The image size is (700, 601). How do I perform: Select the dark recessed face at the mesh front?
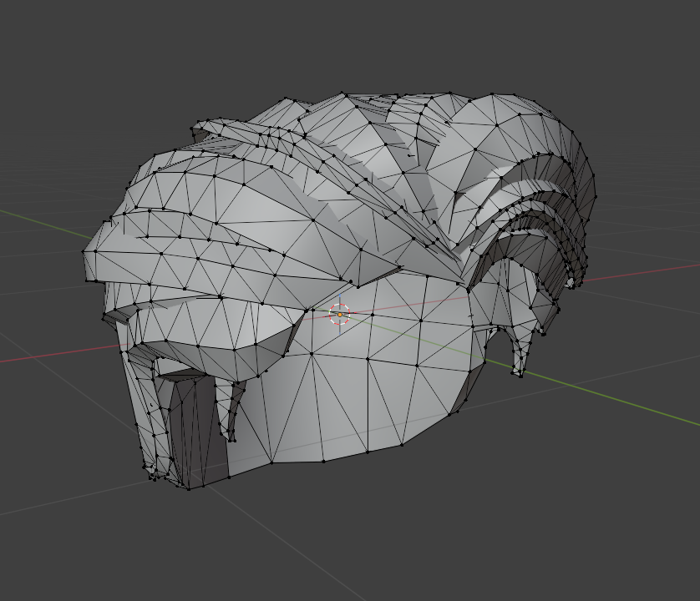tap(197, 431)
